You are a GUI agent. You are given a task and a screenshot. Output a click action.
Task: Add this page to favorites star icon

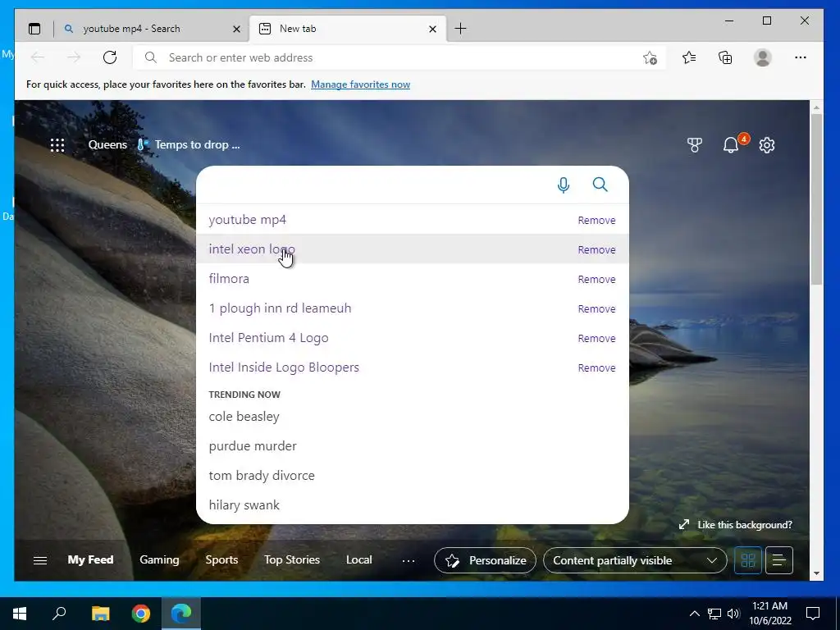650,57
